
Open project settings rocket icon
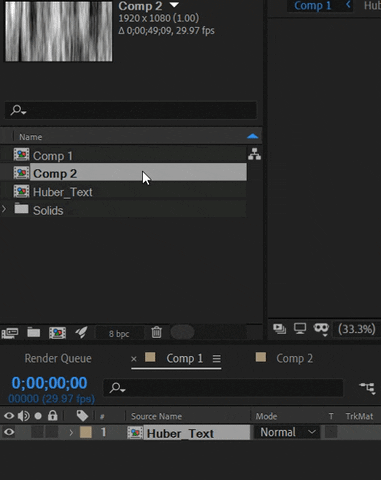pyautogui.click(x=81, y=332)
